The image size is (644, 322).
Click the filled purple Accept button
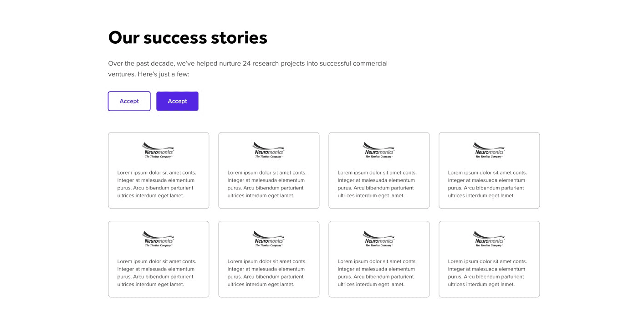pyautogui.click(x=177, y=101)
